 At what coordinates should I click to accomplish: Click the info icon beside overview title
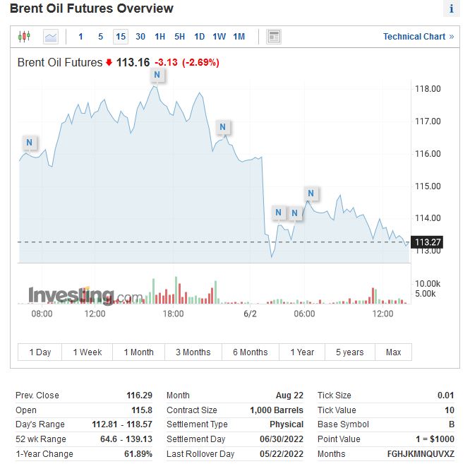point(451,9)
